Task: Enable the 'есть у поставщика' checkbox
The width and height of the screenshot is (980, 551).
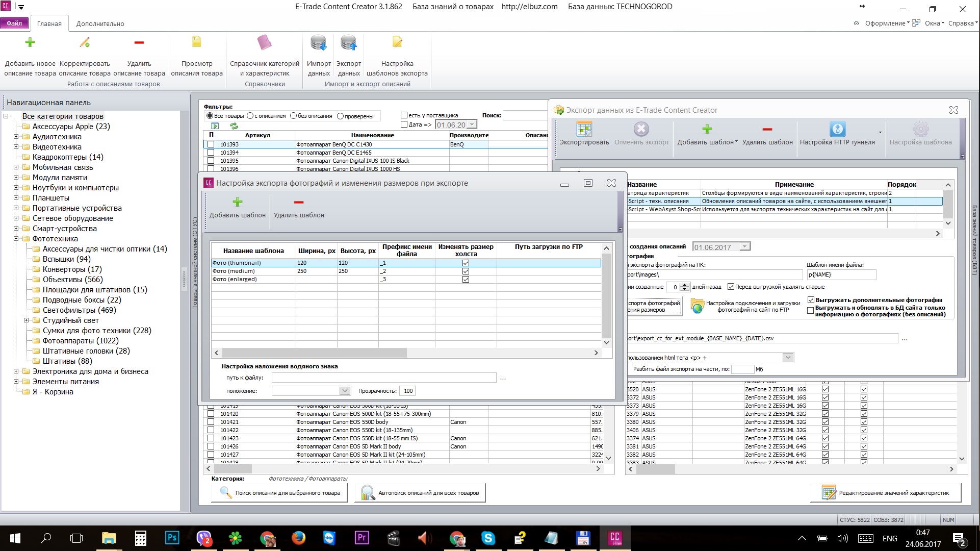Action: click(404, 115)
